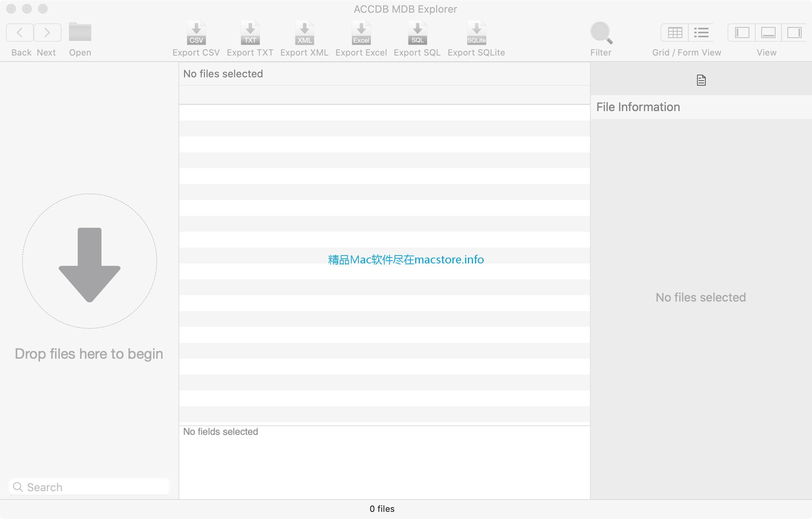Zoom the window with green button
The image size is (812, 519).
click(x=43, y=9)
